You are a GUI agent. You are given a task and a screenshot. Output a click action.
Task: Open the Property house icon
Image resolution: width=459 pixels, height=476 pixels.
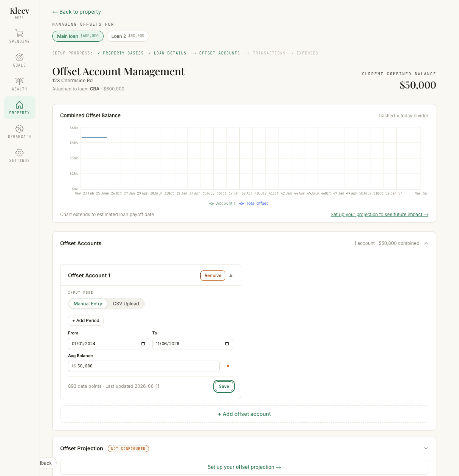click(x=19, y=105)
